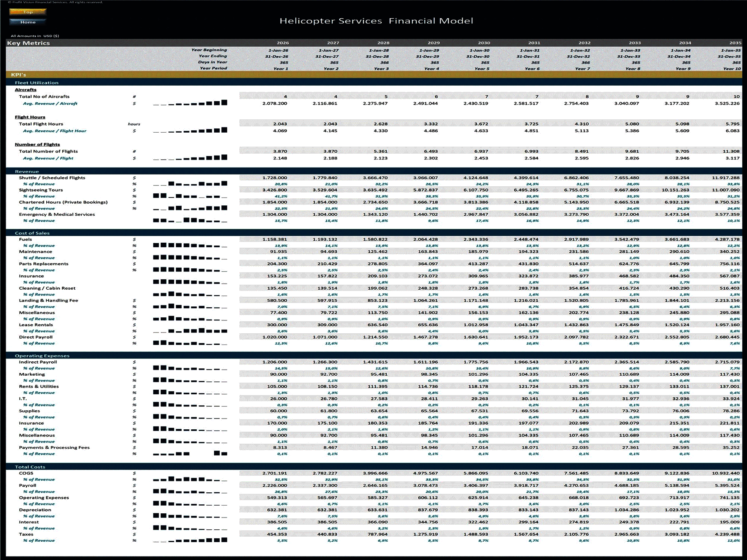Click the Total No of Aircrafts label
The height and width of the screenshot is (560, 747).
(x=44, y=97)
